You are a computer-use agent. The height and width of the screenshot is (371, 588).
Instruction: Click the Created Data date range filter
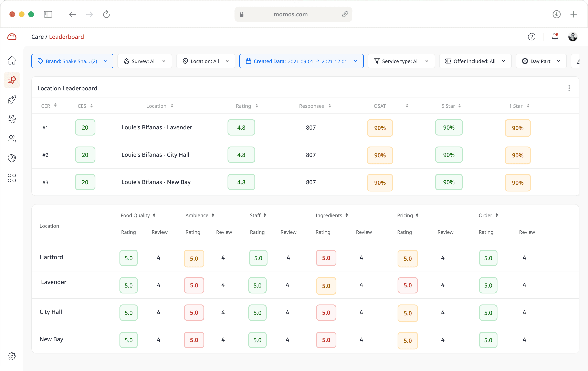(301, 61)
